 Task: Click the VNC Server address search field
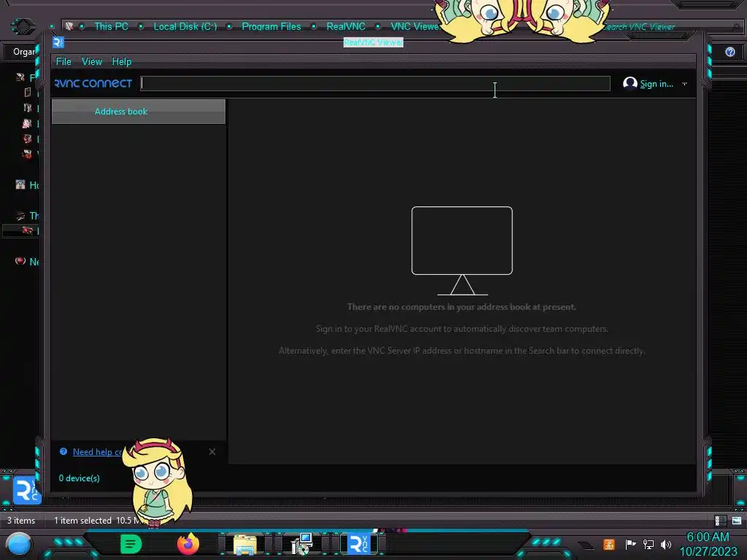tap(375, 83)
